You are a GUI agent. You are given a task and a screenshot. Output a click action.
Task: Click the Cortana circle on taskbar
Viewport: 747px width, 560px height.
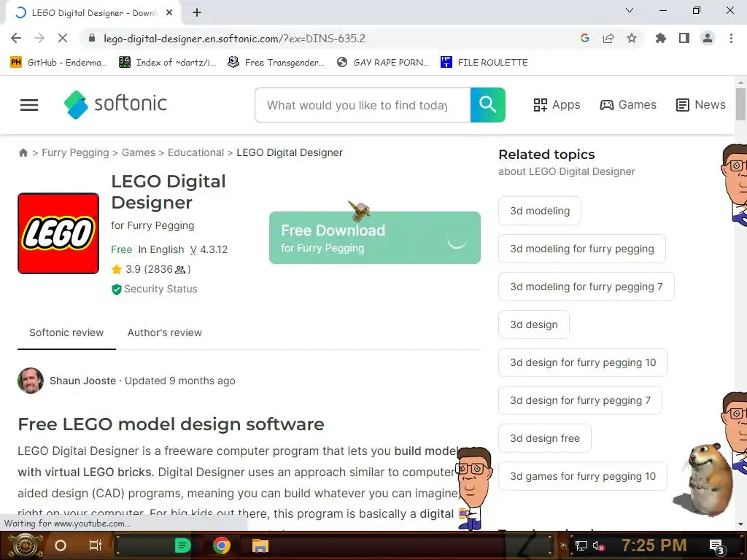(x=61, y=545)
